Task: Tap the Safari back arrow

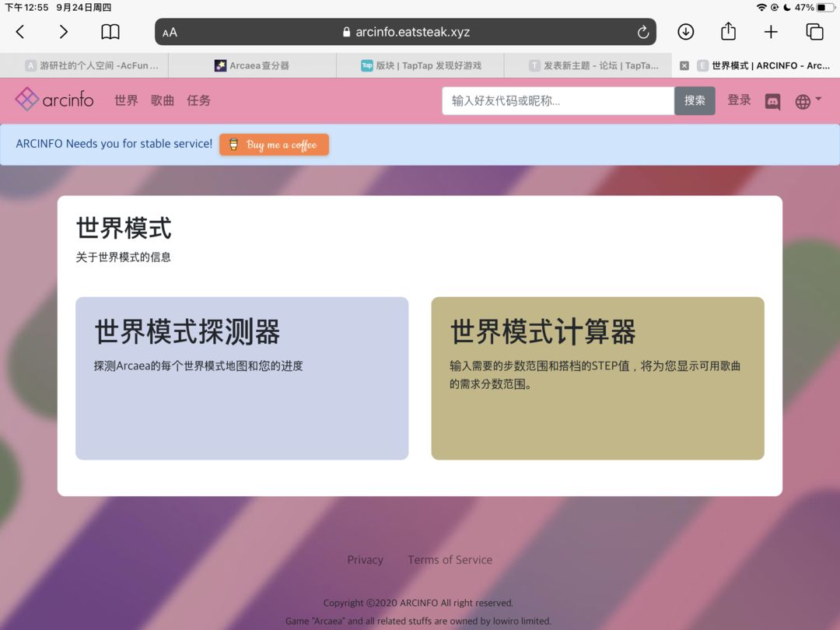Action: tap(20, 32)
